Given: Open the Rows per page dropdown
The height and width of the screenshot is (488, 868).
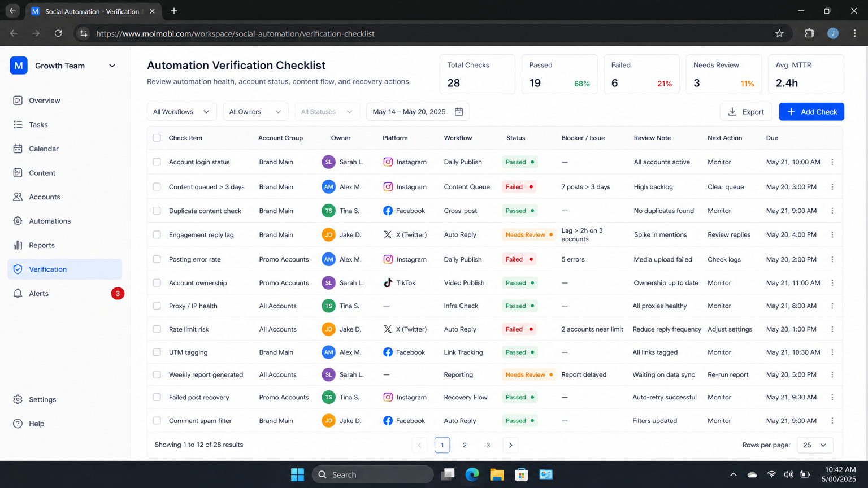Looking at the screenshot, I should (815, 445).
